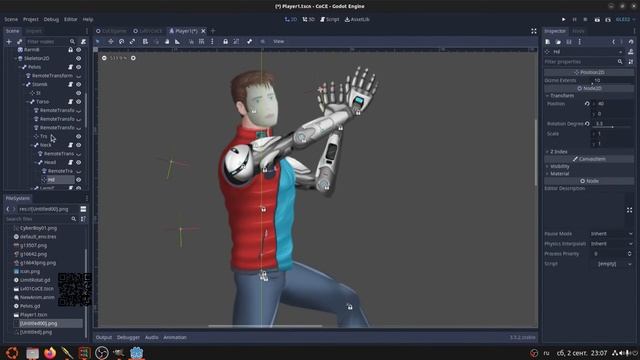Screen dimensions: 640x360
Task: Hide the Stomik bone node
Action: click(x=78, y=84)
